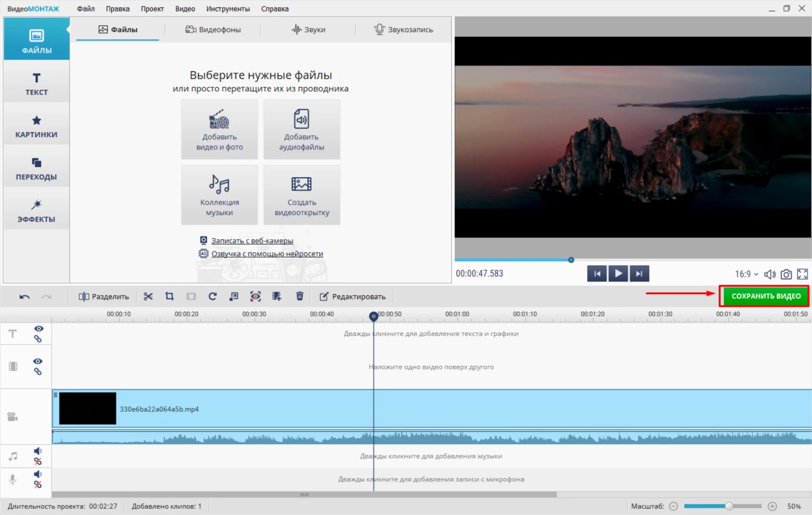Open the Правка menu
Screen dimensions: 812x515
point(118,9)
